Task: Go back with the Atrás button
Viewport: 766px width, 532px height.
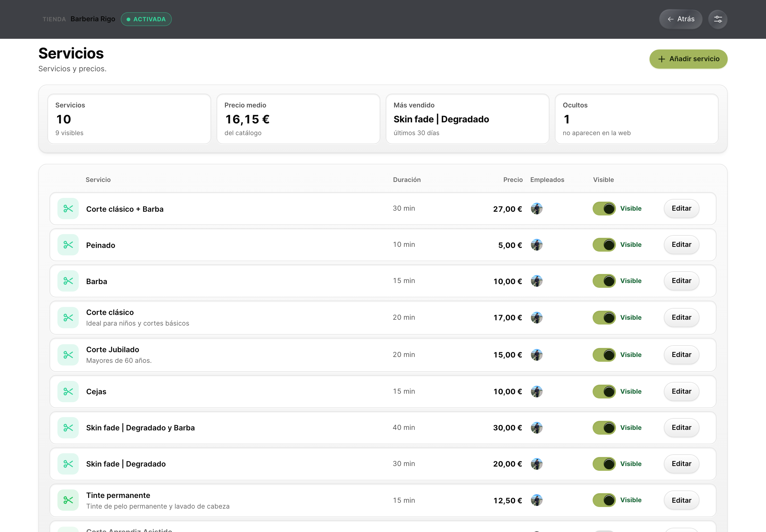Action: point(681,19)
